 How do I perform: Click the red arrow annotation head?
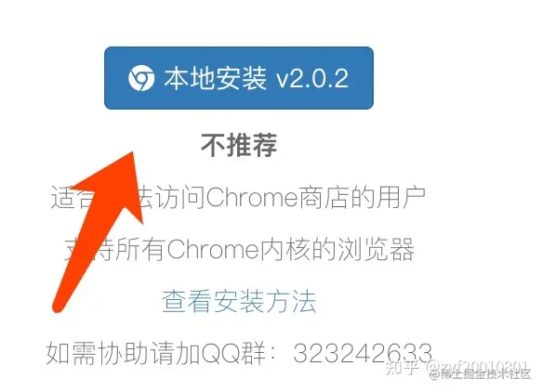114,183
